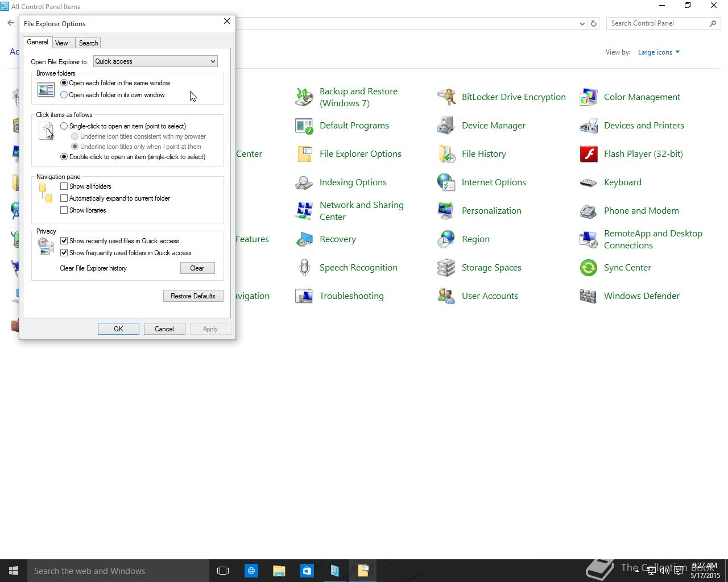Click Phone and Modem icon
728x582 pixels.
click(x=589, y=211)
